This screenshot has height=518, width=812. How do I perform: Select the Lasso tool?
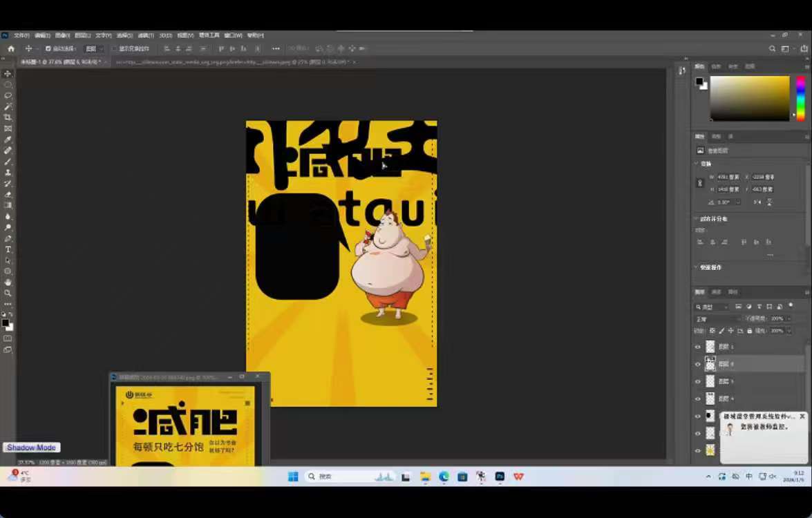point(8,95)
